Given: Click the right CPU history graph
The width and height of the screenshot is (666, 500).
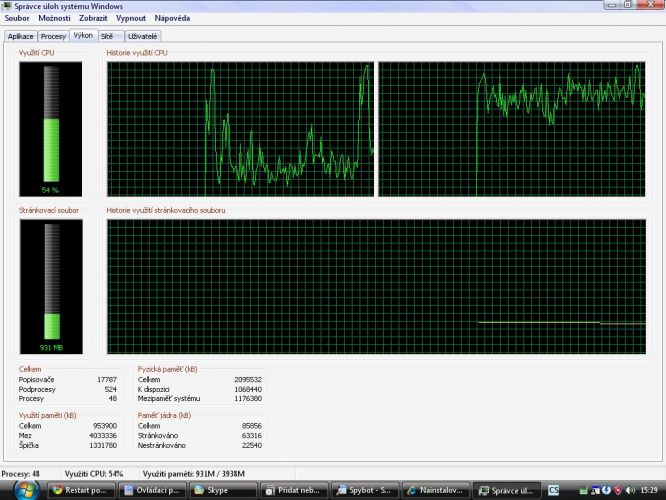Looking at the screenshot, I should click(x=512, y=129).
